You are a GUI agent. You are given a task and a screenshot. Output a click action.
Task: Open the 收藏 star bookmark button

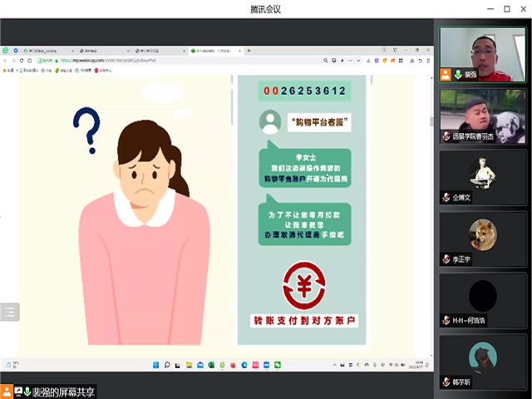coord(8,71)
